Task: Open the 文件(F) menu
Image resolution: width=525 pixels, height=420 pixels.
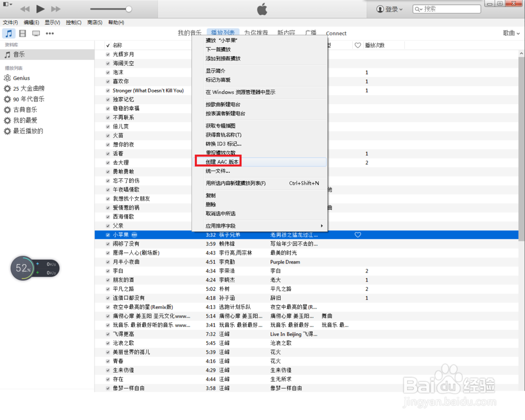Action: click(10, 23)
